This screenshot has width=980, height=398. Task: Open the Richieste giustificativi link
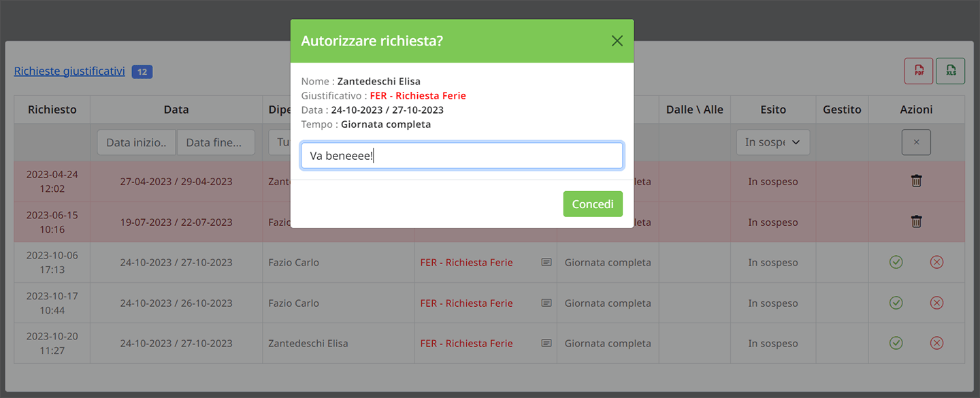[x=69, y=71]
